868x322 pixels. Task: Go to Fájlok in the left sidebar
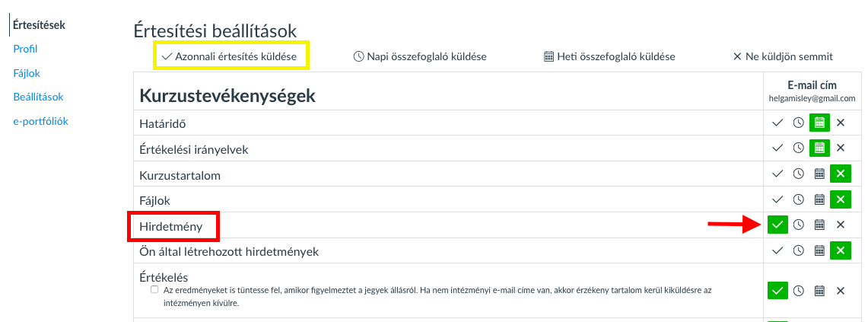coord(27,73)
